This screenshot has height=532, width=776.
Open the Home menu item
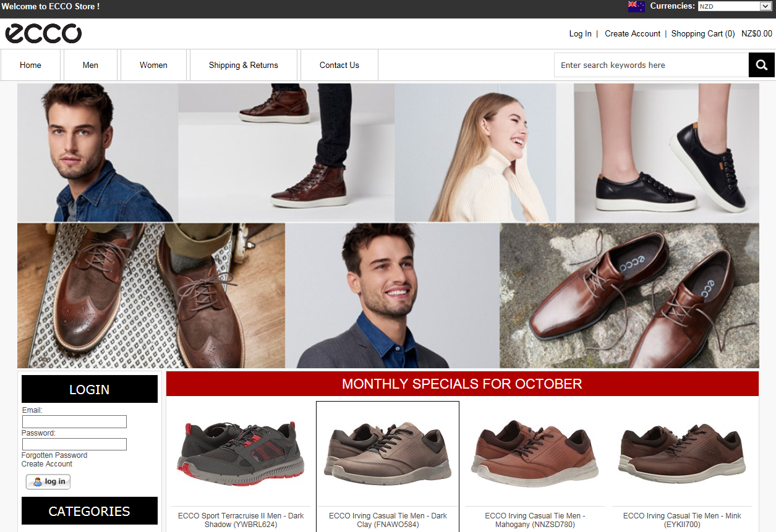coord(30,65)
